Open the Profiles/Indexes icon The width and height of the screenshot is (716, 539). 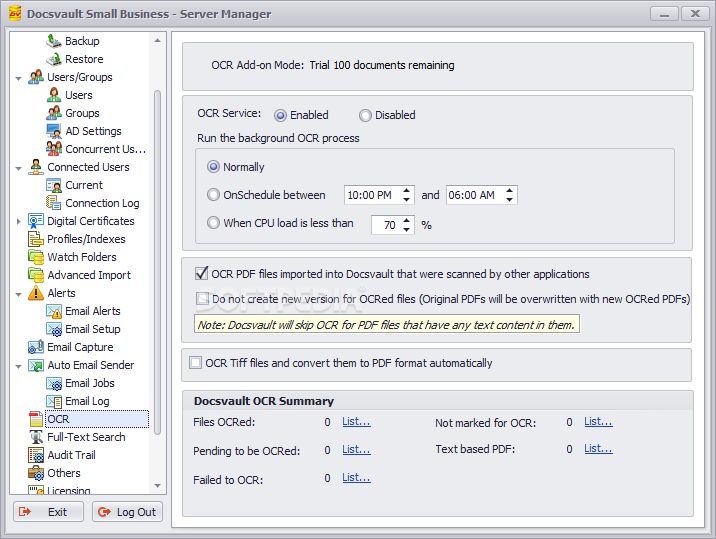(x=36, y=239)
